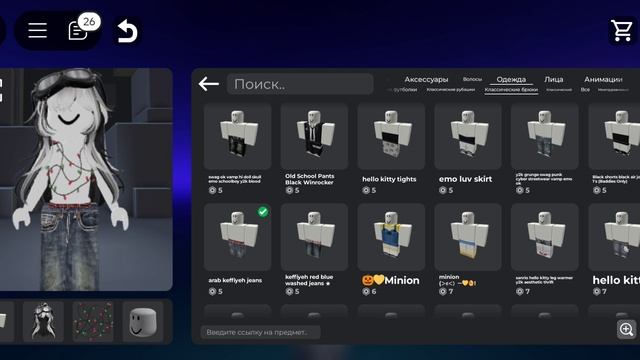This screenshot has height=360, width=640.
Task: Select keffiyeh red blue washed jeans
Action: (x=314, y=237)
